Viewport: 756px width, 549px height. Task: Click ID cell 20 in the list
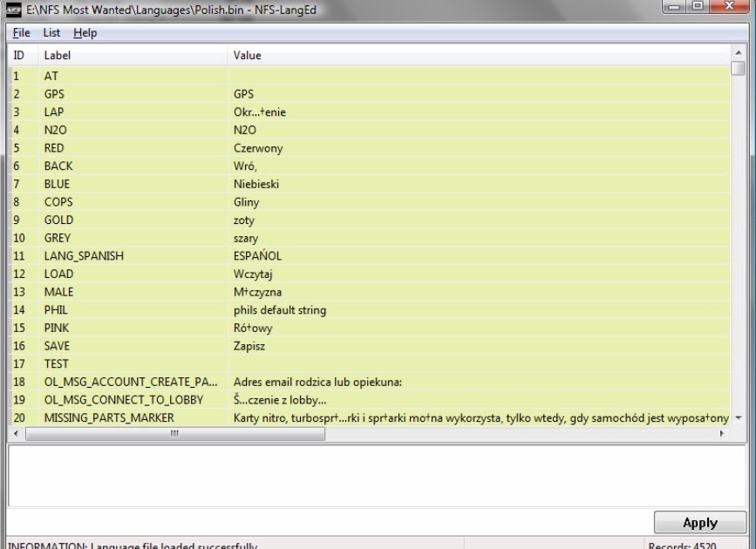[19, 418]
